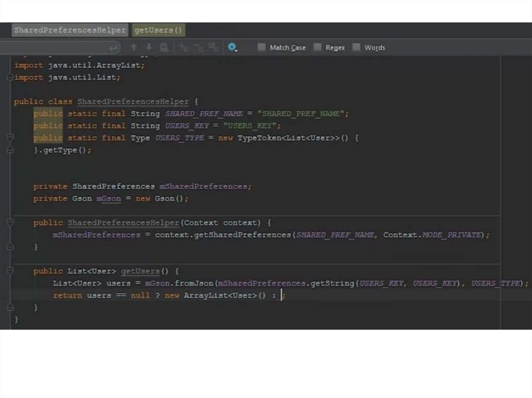
Task: Click unselect occurrence icon in find bar
Action: pos(198,47)
